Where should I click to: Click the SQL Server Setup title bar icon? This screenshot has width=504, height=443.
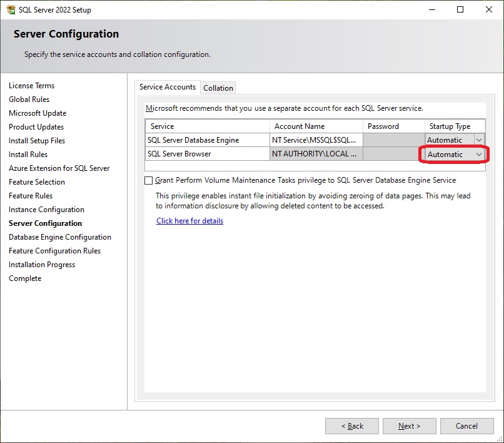[10, 9]
